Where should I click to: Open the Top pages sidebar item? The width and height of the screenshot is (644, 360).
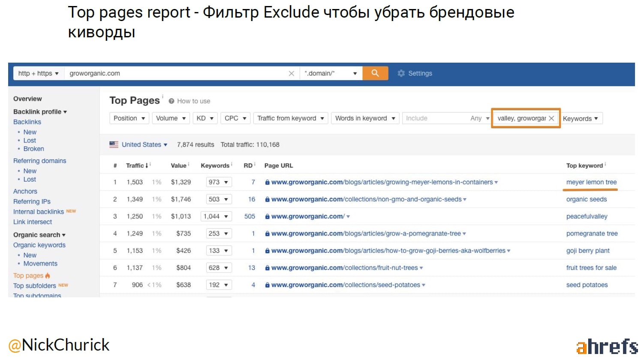click(28, 275)
